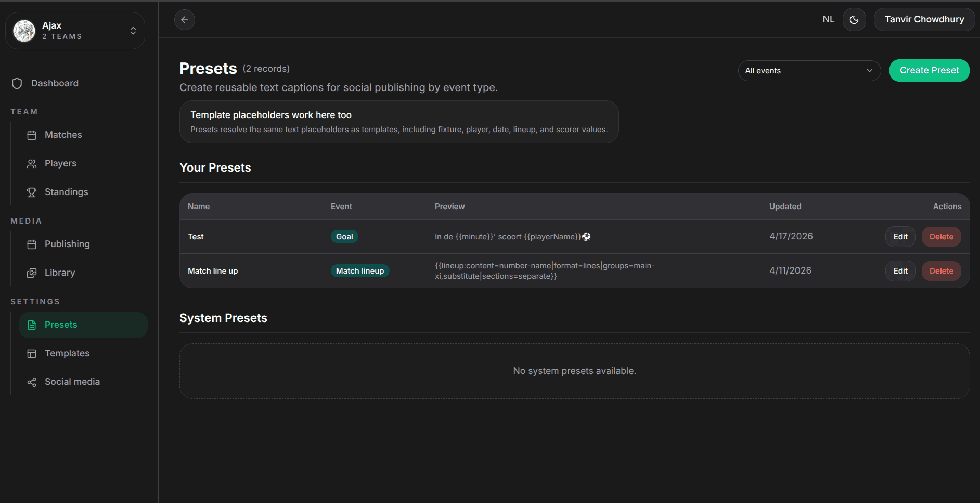Click the Your Presets heading
The width and height of the screenshot is (980, 503).
(215, 168)
